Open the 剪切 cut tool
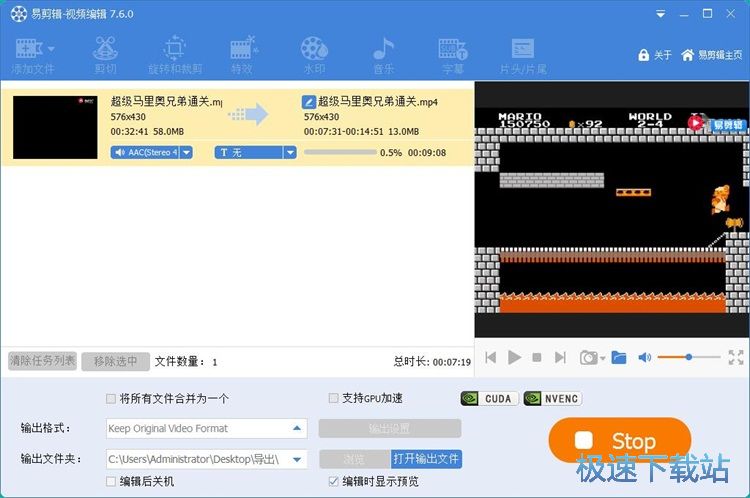Image resolution: width=750 pixels, height=498 pixels. point(105,55)
